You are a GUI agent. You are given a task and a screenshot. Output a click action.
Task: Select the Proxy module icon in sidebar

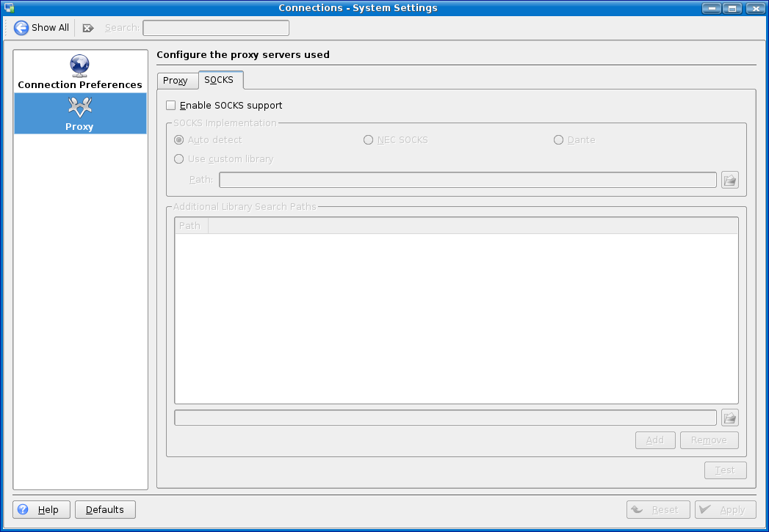(79, 107)
